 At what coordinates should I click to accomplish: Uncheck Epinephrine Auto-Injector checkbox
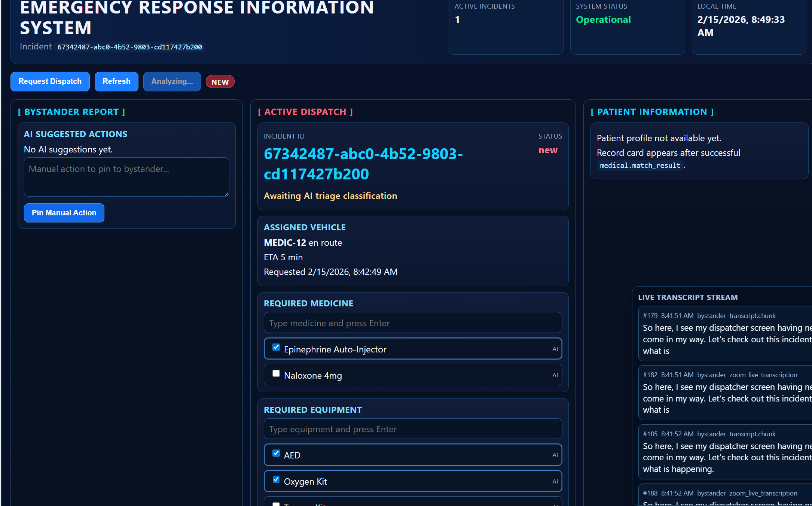[x=276, y=348]
